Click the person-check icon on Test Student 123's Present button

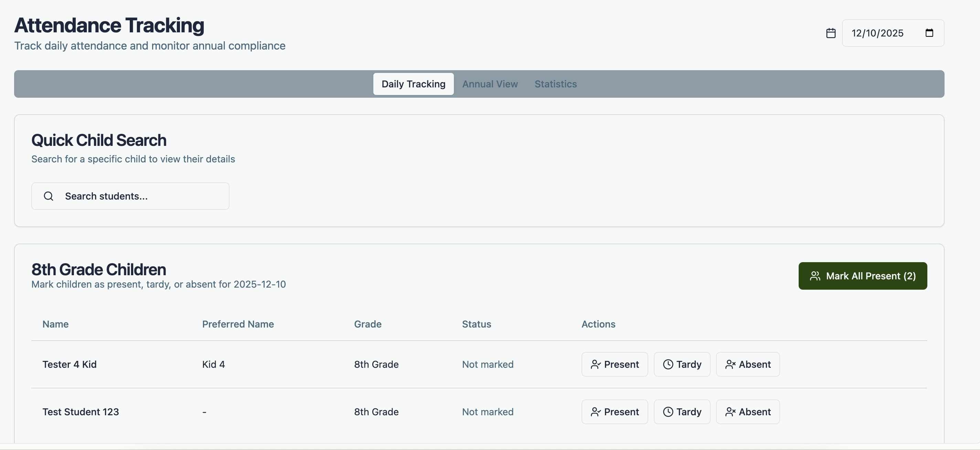pos(596,411)
